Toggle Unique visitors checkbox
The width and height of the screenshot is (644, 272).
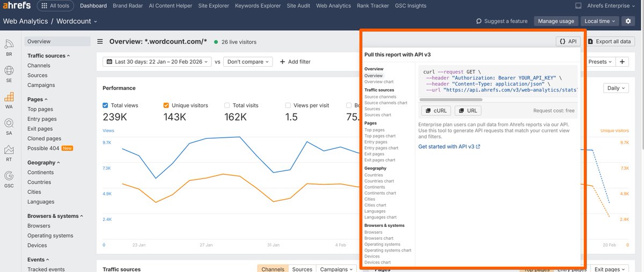coord(166,105)
